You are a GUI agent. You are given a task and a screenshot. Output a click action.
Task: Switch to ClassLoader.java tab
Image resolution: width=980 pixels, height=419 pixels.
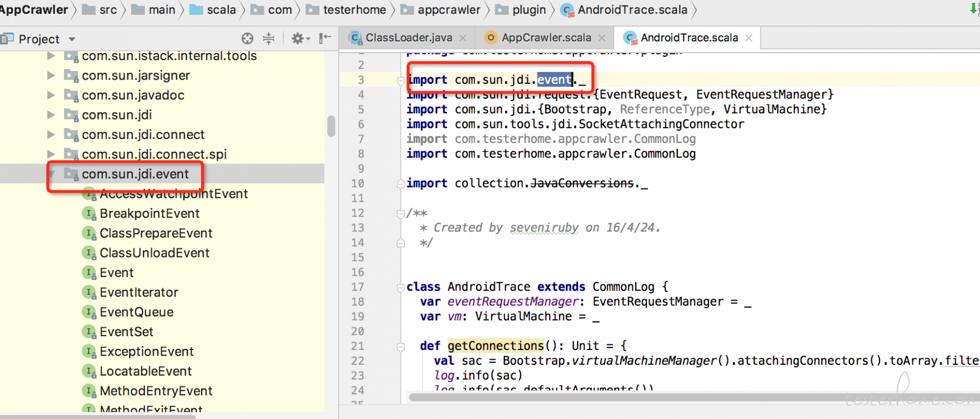point(408,38)
